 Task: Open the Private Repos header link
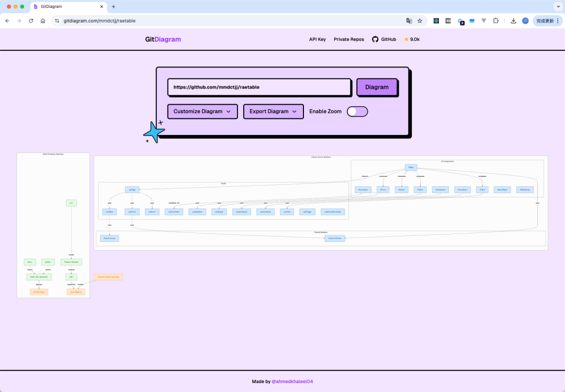pos(349,39)
